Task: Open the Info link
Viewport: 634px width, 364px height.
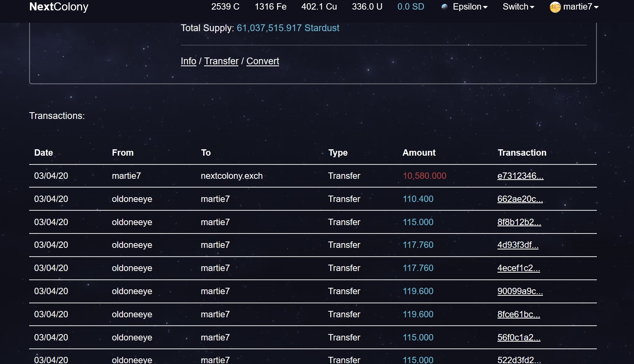Action: (188, 61)
